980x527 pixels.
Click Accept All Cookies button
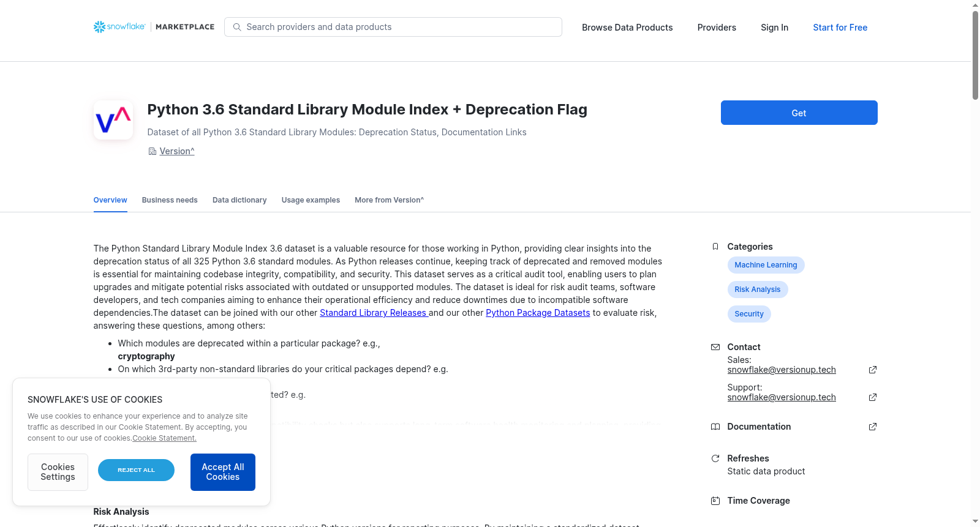pos(223,472)
